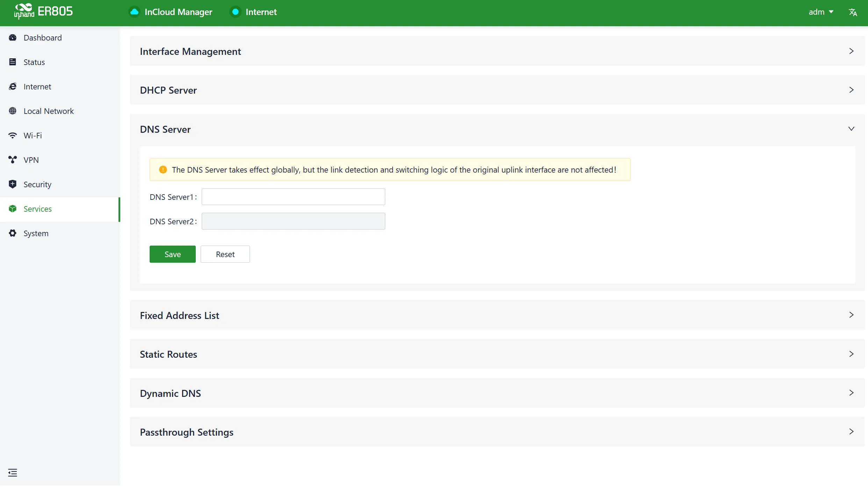Click the Status sidebar icon
Screen dimensions: 868x487
pyautogui.click(x=13, y=62)
